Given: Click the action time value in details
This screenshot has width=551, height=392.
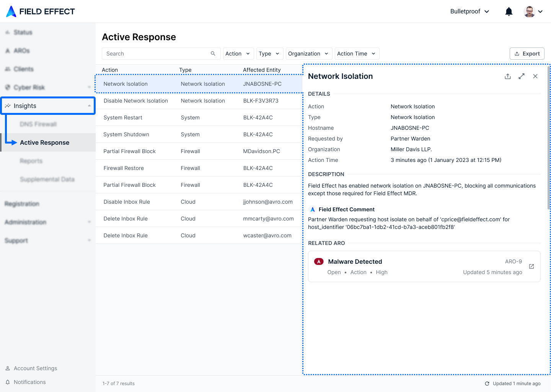Looking at the screenshot, I should point(446,160).
